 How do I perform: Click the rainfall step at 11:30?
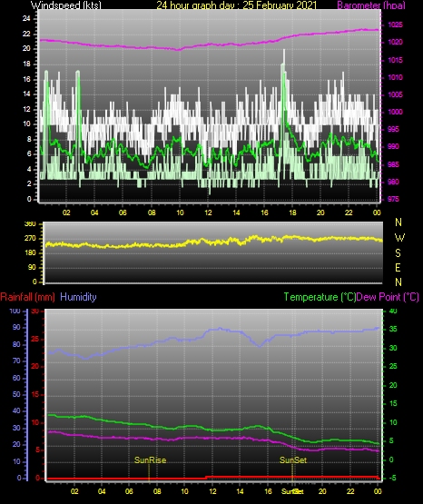pyautogui.click(x=206, y=478)
